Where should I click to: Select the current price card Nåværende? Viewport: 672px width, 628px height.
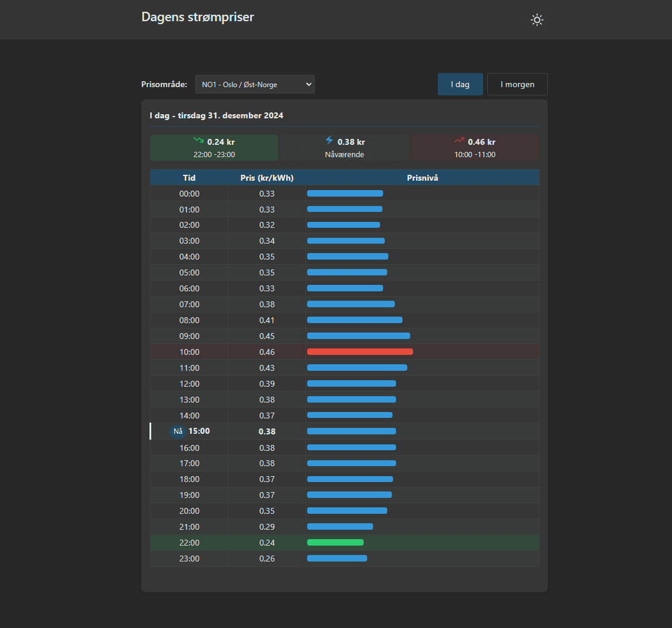coord(345,148)
